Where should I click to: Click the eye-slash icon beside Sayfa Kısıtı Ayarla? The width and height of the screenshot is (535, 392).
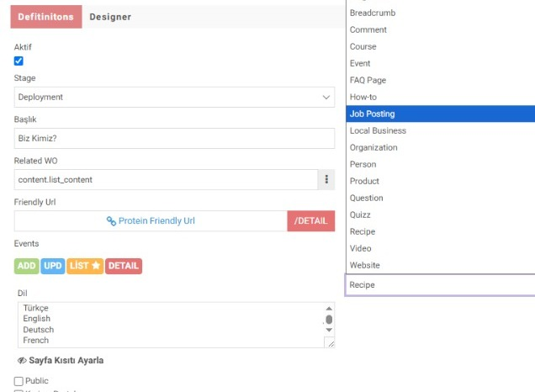(22, 360)
